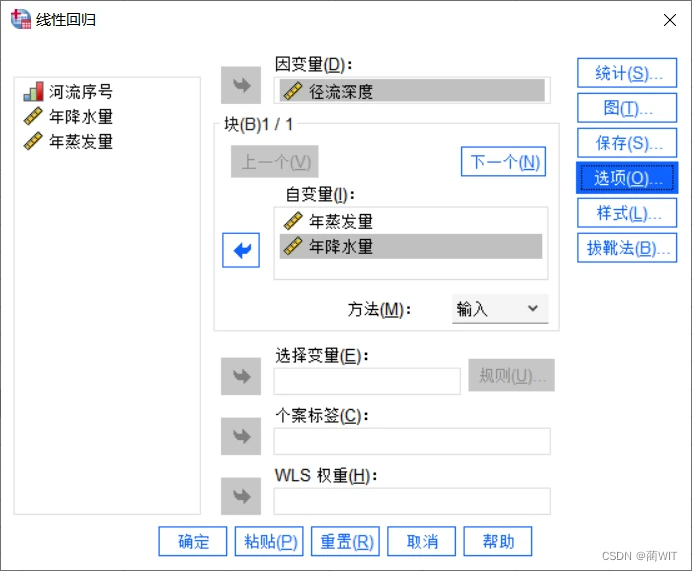Click the arrow button beside 选择变量 field

click(x=241, y=376)
